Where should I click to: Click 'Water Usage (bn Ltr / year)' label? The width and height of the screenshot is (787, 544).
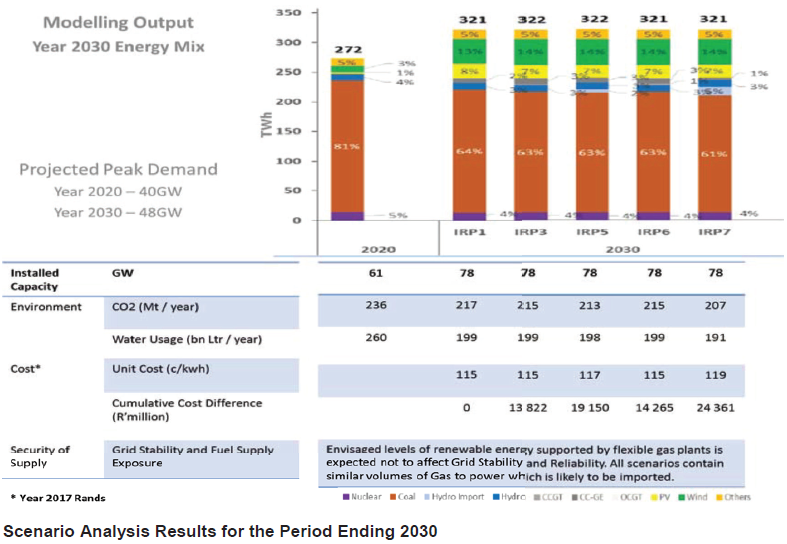187,340
